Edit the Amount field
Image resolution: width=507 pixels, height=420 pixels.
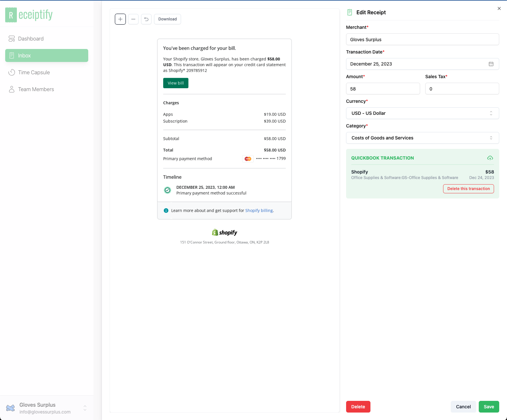(x=383, y=89)
